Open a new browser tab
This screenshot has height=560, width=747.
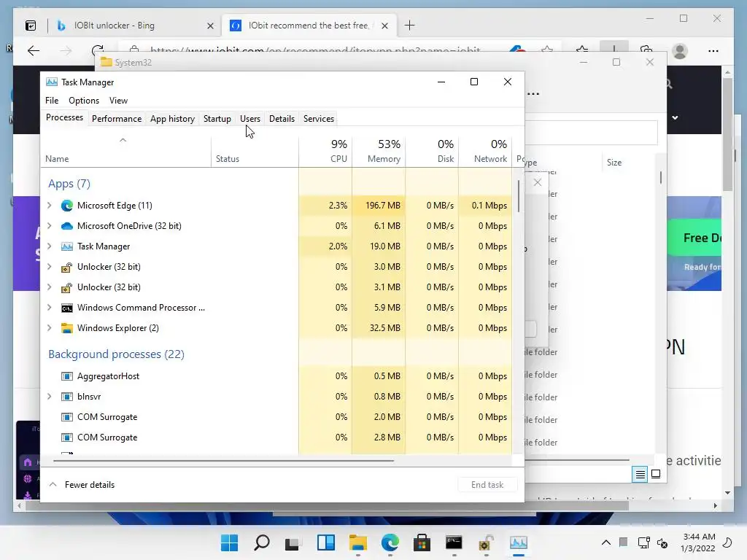[x=409, y=26]
